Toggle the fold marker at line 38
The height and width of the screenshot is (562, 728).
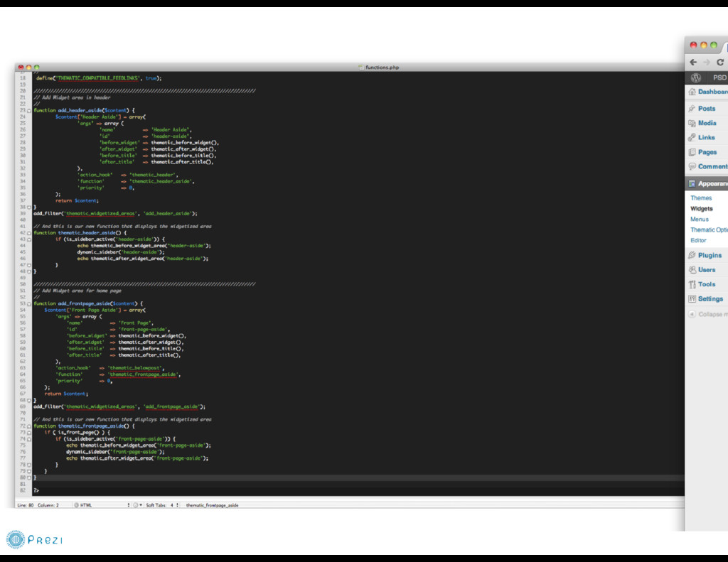(x=28, y=207)
